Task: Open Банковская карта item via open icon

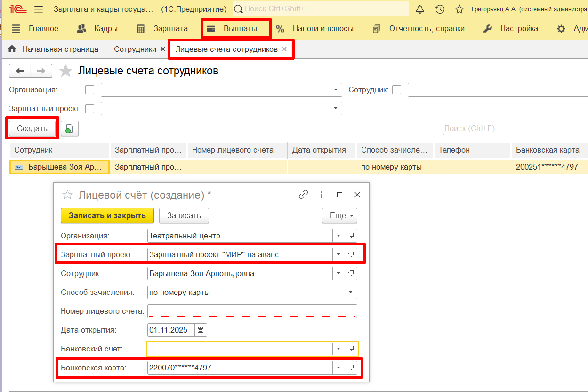Action: (x=351, y=367)
